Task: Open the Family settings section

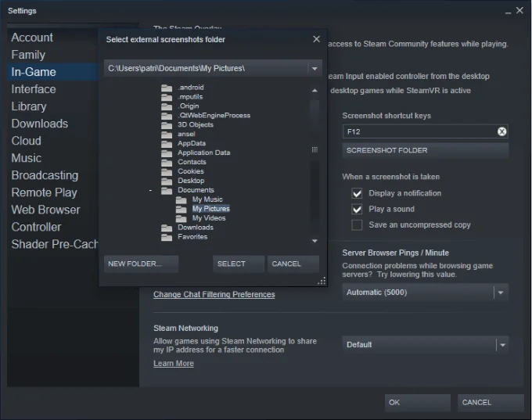Action: [28, 55]
